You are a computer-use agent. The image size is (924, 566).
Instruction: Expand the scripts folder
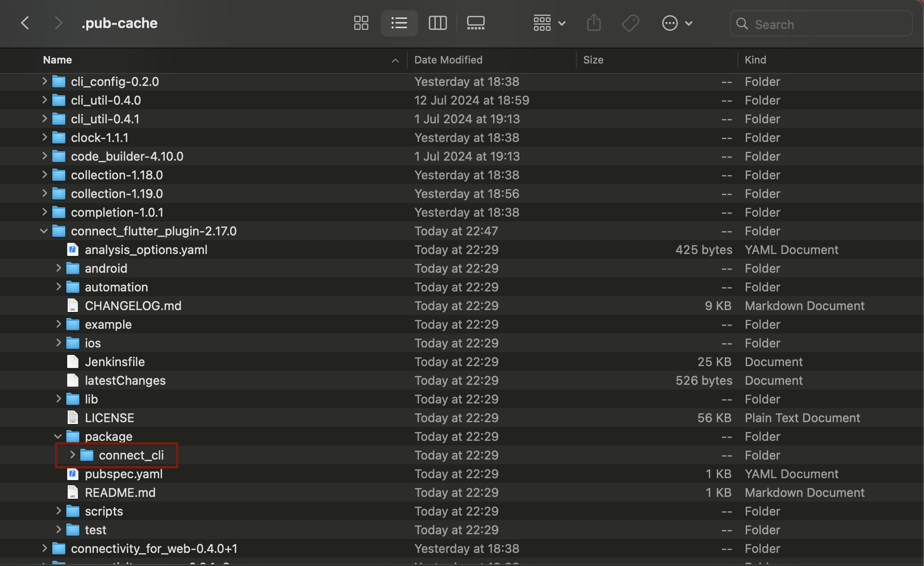58,511
